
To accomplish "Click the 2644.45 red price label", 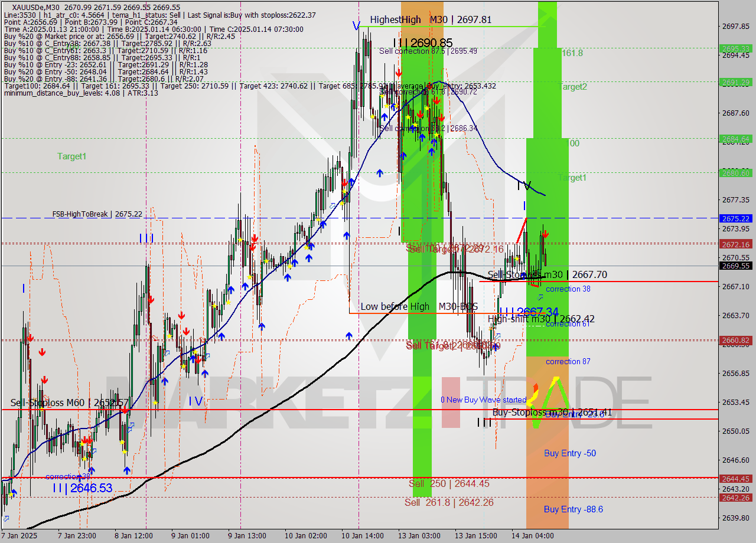I will pos(735,479).
